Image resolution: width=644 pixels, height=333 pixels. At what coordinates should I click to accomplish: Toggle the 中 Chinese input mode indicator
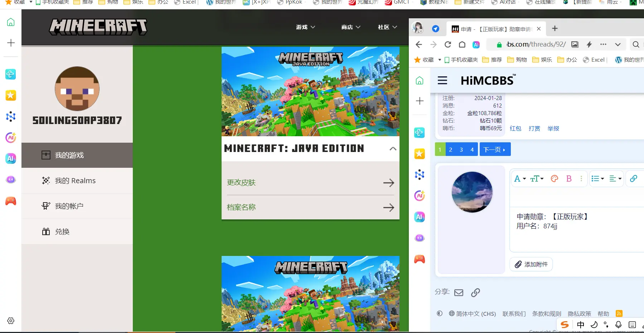(580, 325)
